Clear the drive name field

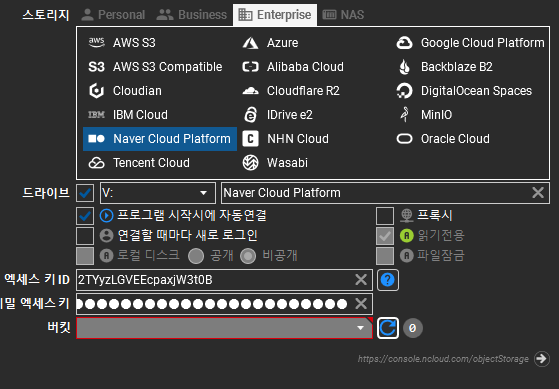pos(538,193)
